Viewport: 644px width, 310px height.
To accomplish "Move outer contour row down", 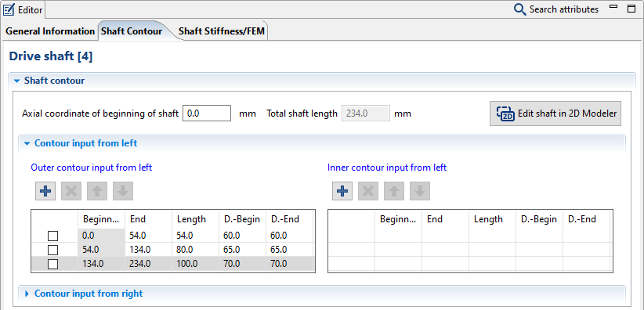I will (x=123, y=191).
